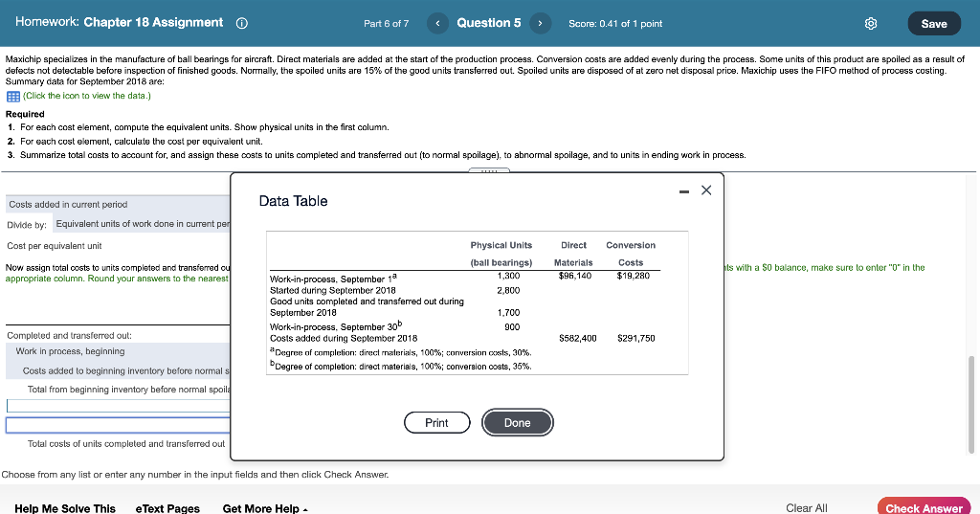Click the panel divider handle above the dialog

click(489, 170)
